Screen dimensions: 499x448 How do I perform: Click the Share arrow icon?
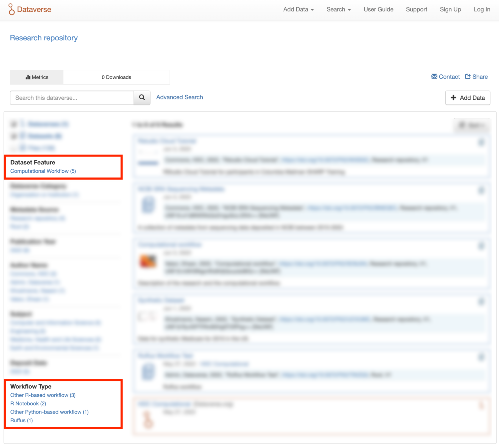pos(468,77)
